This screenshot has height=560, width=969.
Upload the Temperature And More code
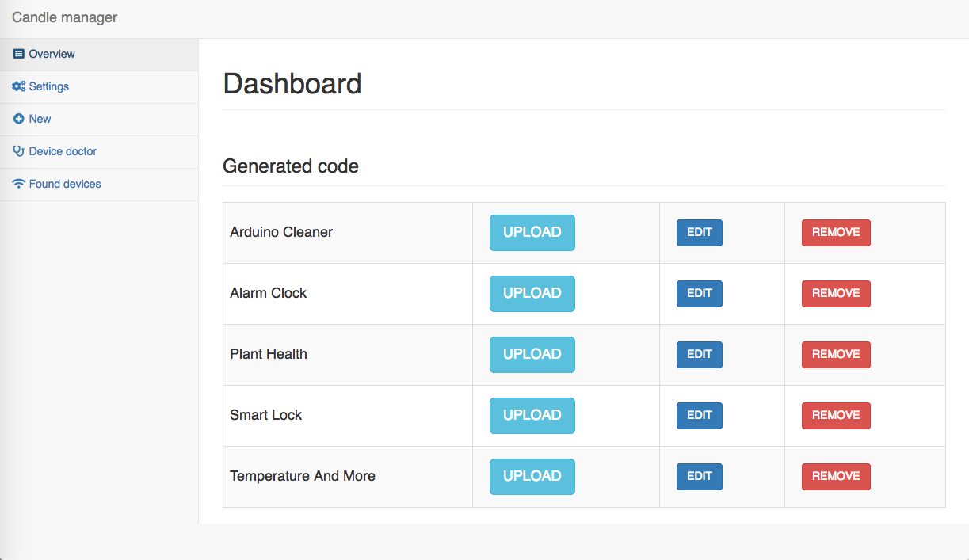pos(532,477)
